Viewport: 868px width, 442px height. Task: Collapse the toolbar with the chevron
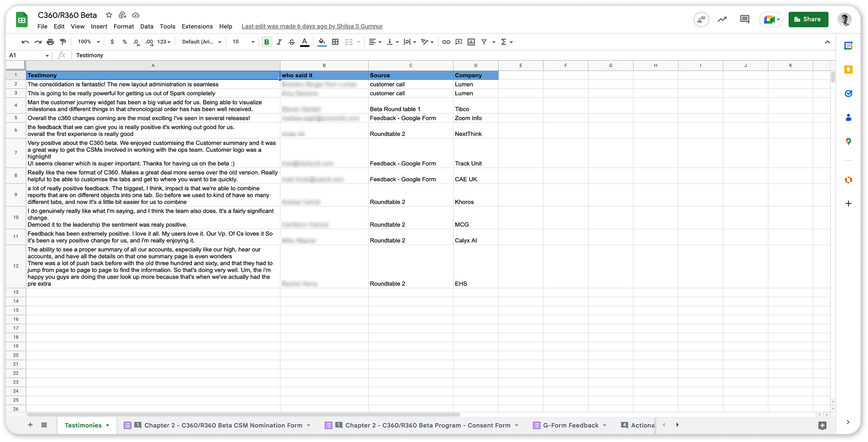point(828,42)
